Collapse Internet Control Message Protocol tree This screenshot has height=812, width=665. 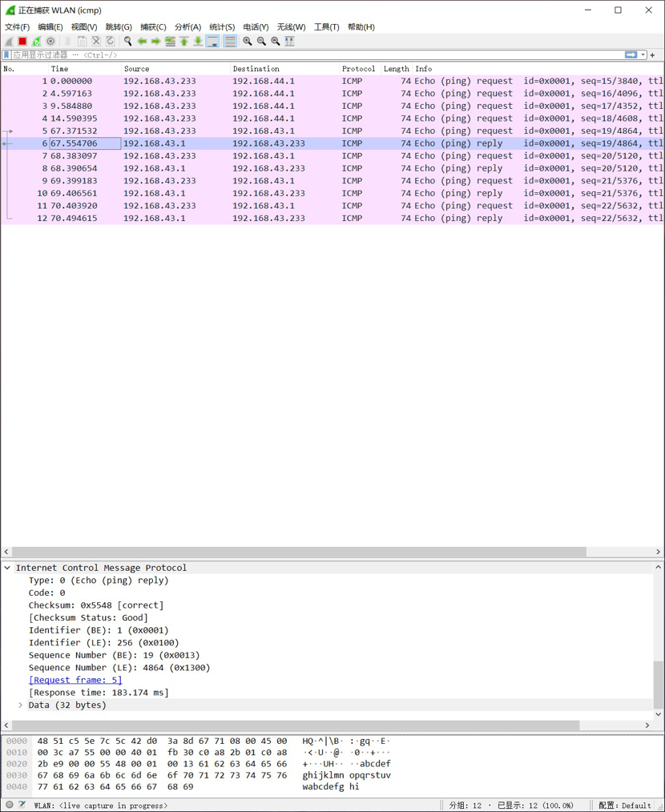tap(7, 568)
